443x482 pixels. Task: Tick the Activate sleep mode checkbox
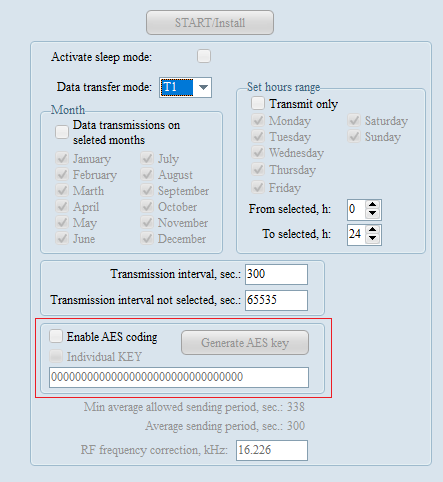point(204,56)
